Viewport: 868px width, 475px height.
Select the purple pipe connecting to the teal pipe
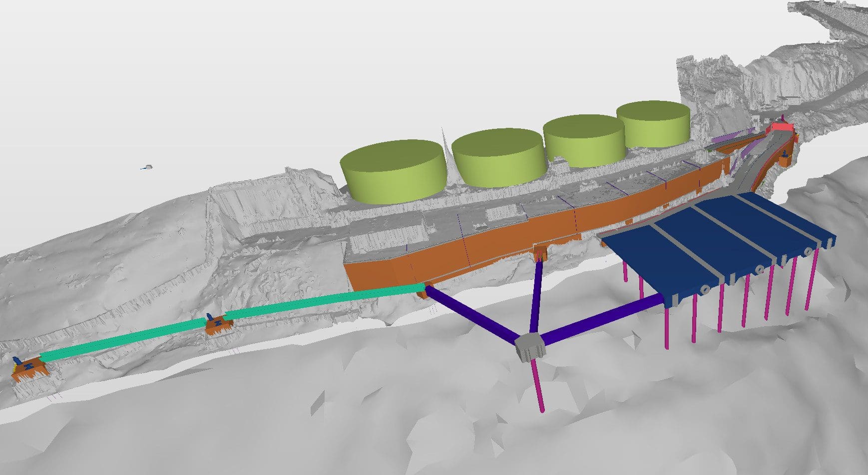tap(471, 314)
